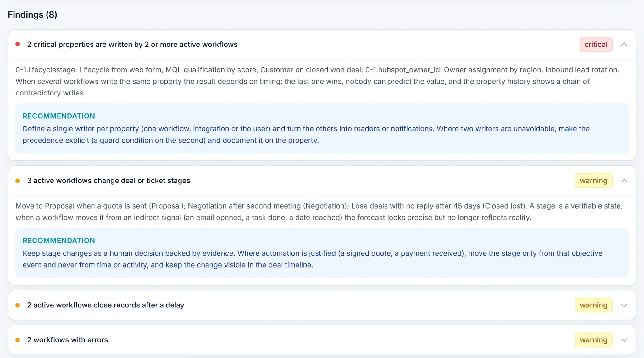Click the 'Define a single writer per property' text
Screen dimensions: 644x358
[306, 134]
